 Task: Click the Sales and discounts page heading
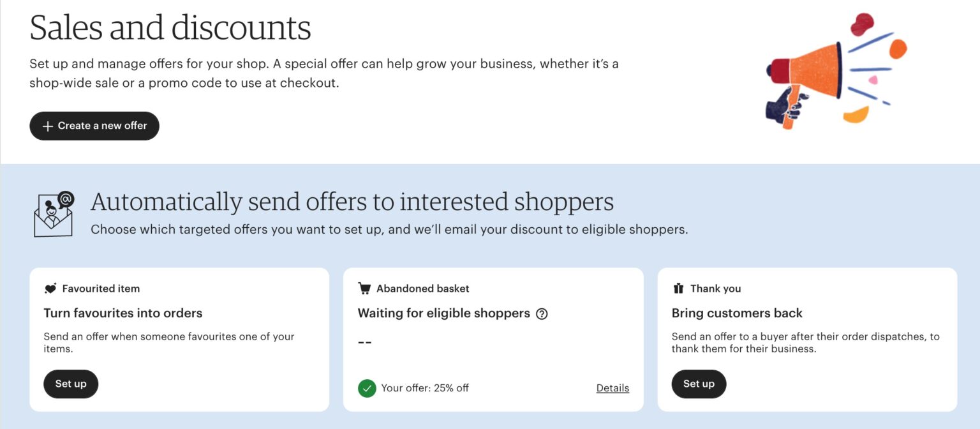tap(170, 27)
